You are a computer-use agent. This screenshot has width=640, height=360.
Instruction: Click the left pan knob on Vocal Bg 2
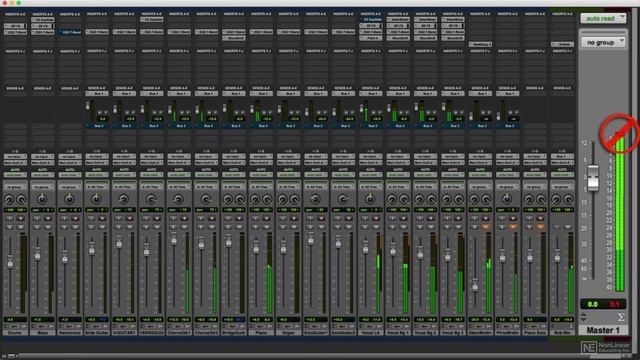point(419,199)
